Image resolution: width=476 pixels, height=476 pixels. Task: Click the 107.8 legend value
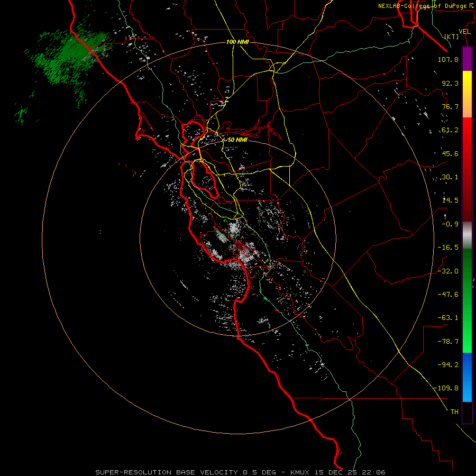(x=448, y=59)
